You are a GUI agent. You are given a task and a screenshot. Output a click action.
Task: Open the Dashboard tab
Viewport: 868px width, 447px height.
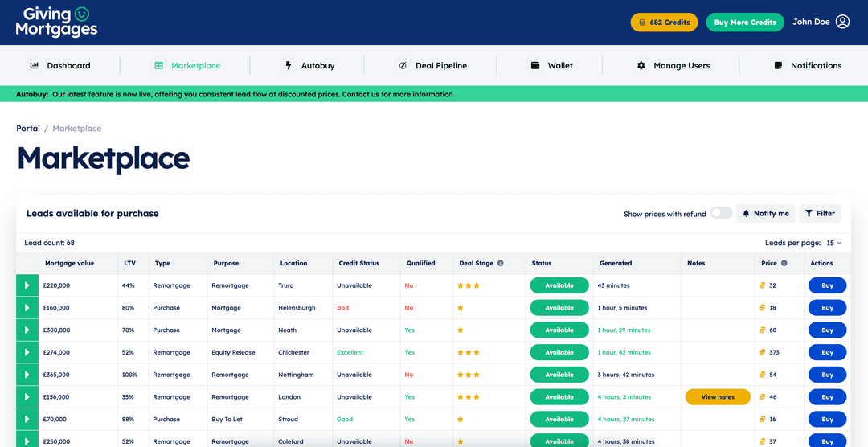(59, 65)
